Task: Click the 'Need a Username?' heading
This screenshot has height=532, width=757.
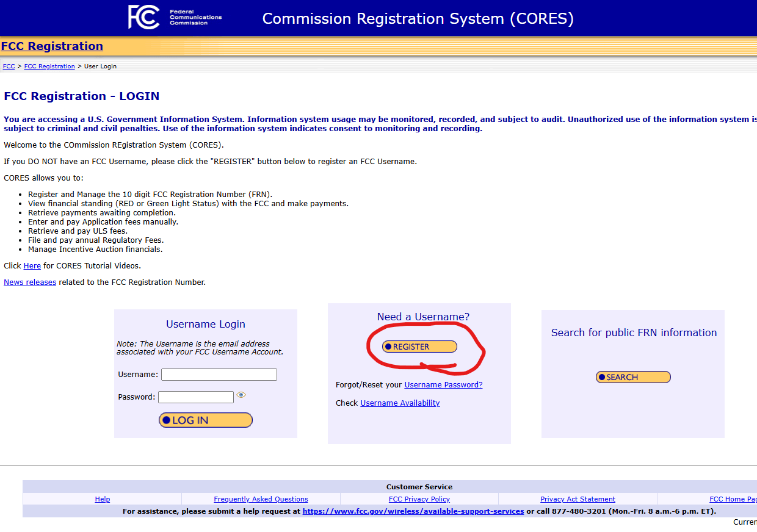Action: click(424, 317)
